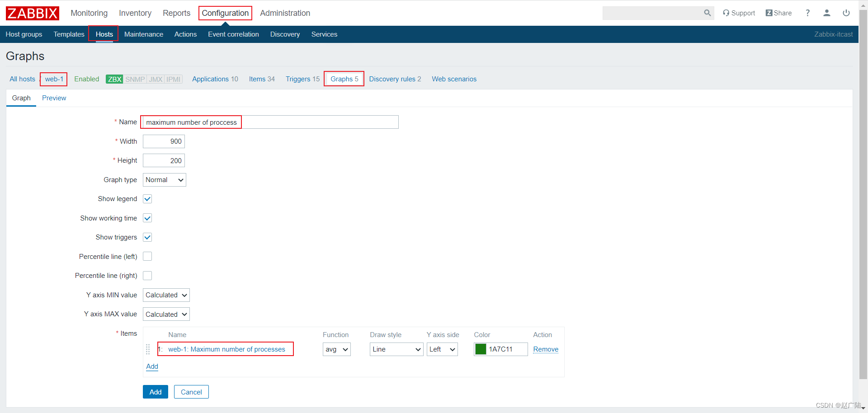Click the JMX availability badge
868x413 pixels.
coord(156,79)
